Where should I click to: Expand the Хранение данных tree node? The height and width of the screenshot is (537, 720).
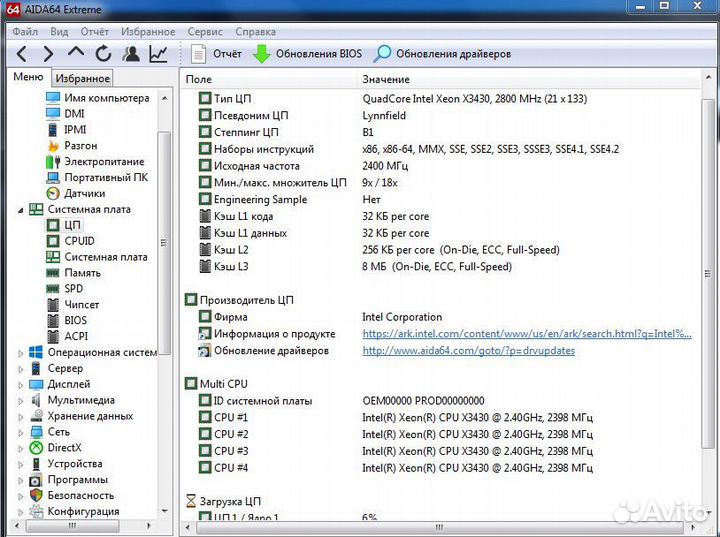[20, 417]
